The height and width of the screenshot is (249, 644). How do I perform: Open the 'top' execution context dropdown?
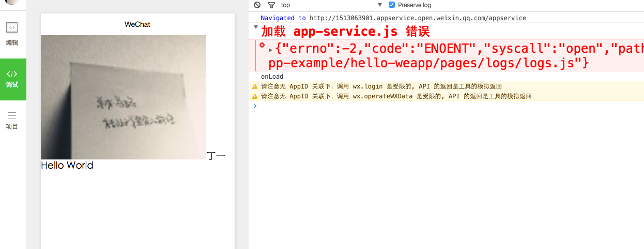point(331,5)
